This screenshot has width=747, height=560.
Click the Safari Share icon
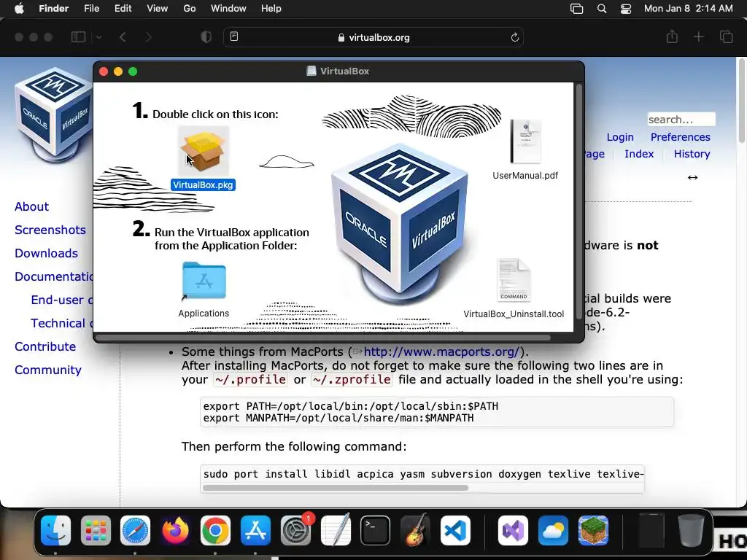[x=672, y=36]
